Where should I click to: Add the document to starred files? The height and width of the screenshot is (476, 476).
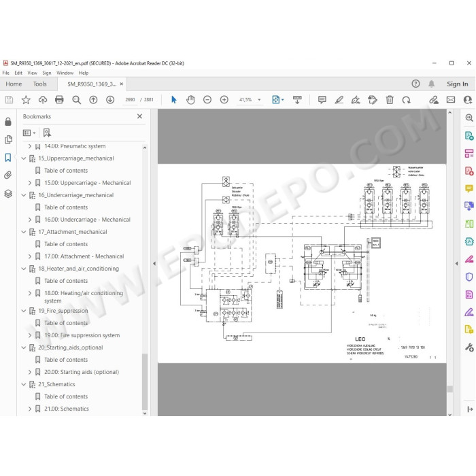point(26,99)
